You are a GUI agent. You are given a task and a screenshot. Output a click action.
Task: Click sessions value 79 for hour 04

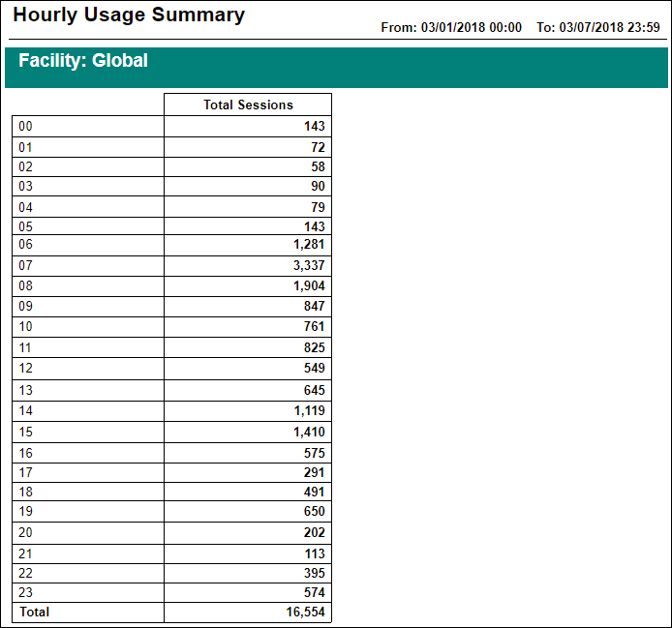click(x=318, y=207)
